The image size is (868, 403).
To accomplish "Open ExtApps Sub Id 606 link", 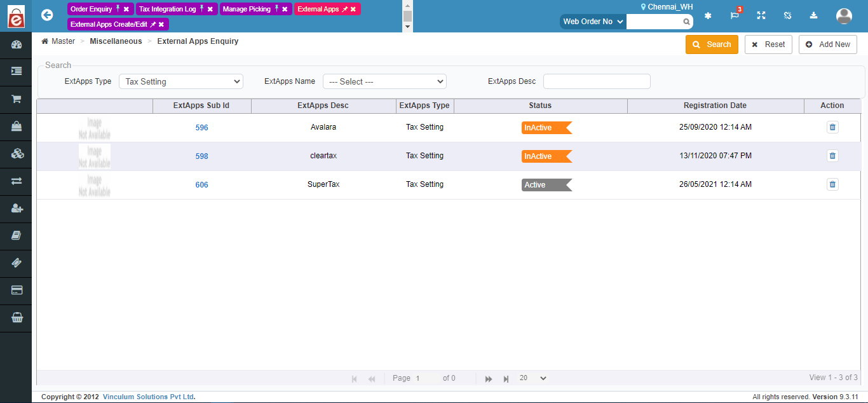I will [x=201, y=185].
